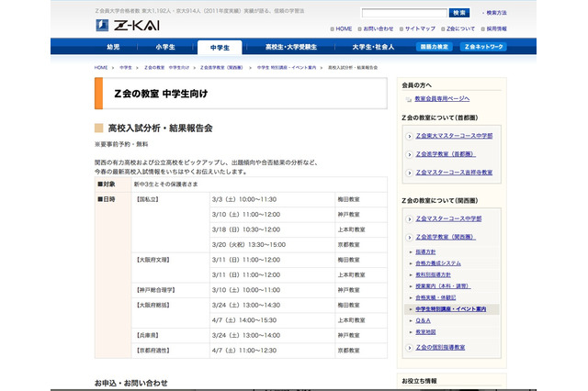This screenshot has height=391, width=588.
Task: Click the arrow icon beside Z会マスターコース中学部
Action: [410, 219]
